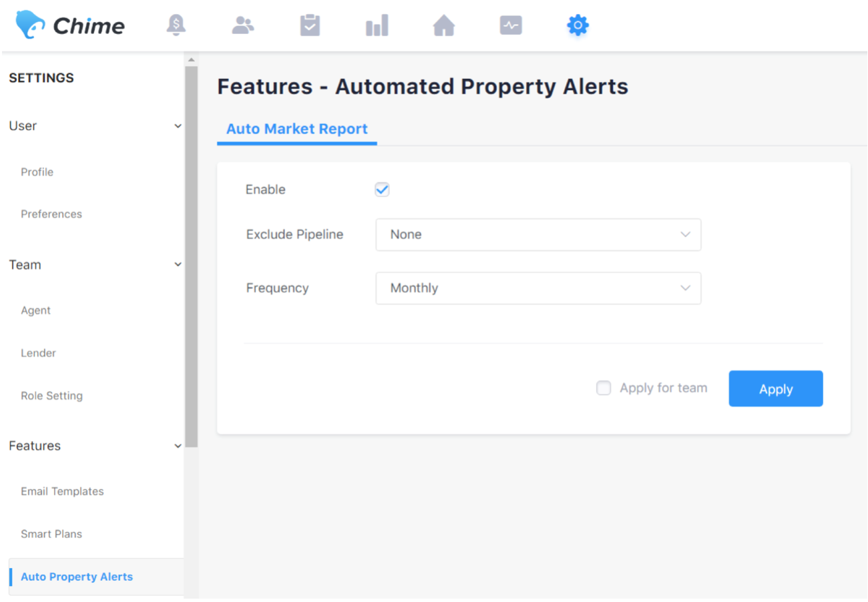The height and width of the screenshot is (602, 868).
Task: Collapse the User settings section
Action: point(178,126)
